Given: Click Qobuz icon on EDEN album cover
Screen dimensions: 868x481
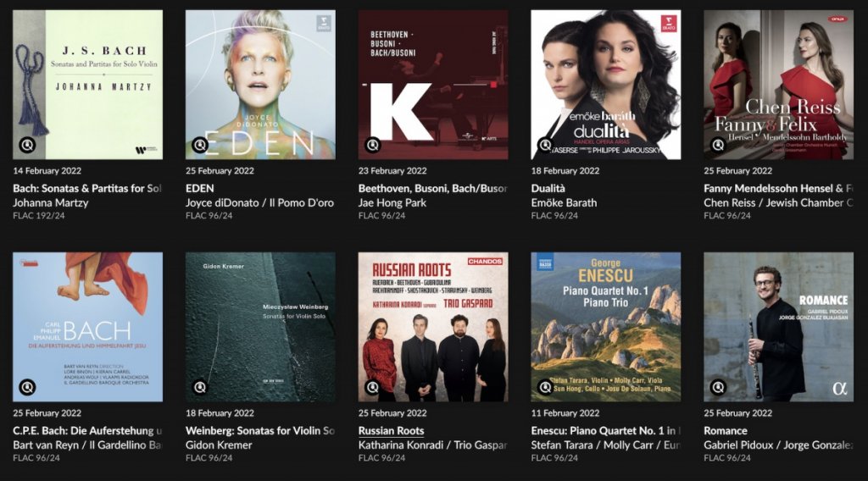Looking at the screenshot, I should point(200,145).
